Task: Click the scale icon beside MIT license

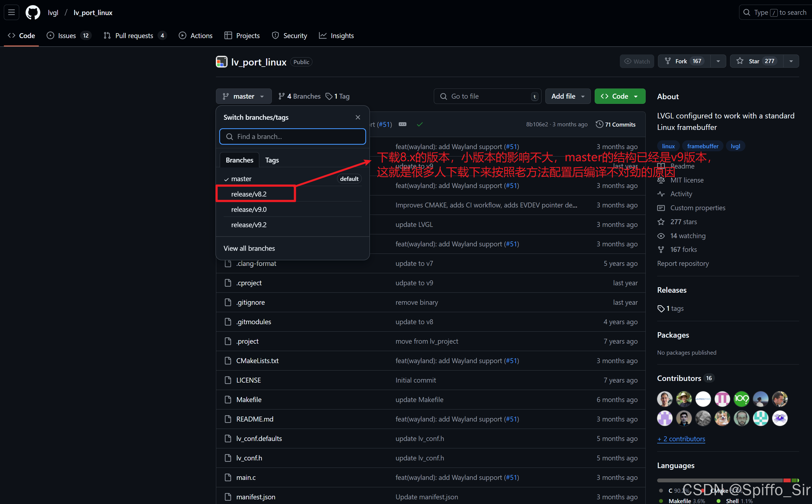Action: pyautogui.click(x=661, y=180)
